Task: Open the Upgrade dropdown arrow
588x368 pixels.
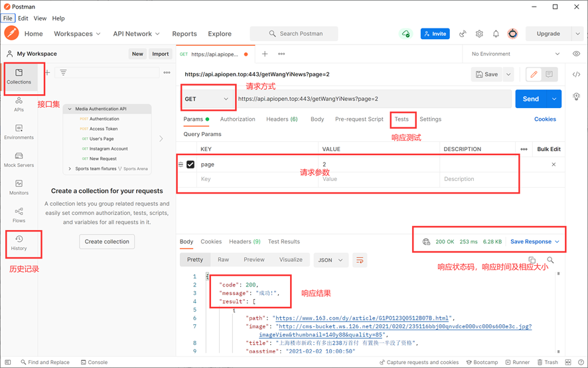Action: [577, 34]
